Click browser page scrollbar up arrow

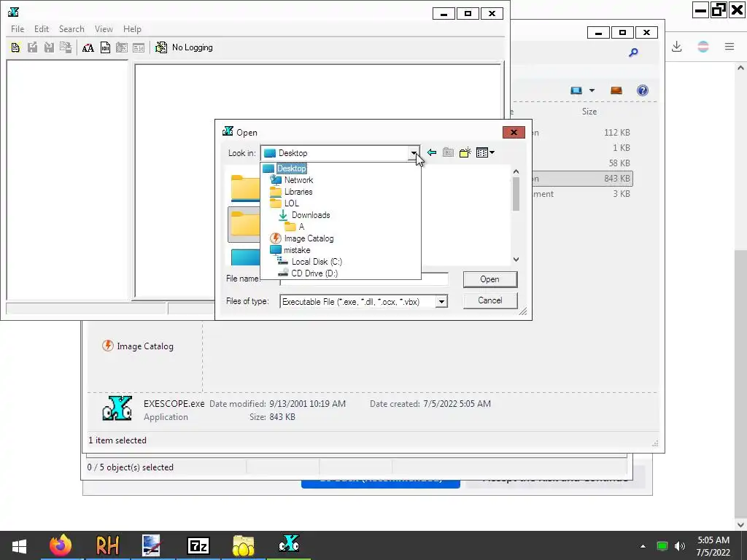tap(741, 68)
